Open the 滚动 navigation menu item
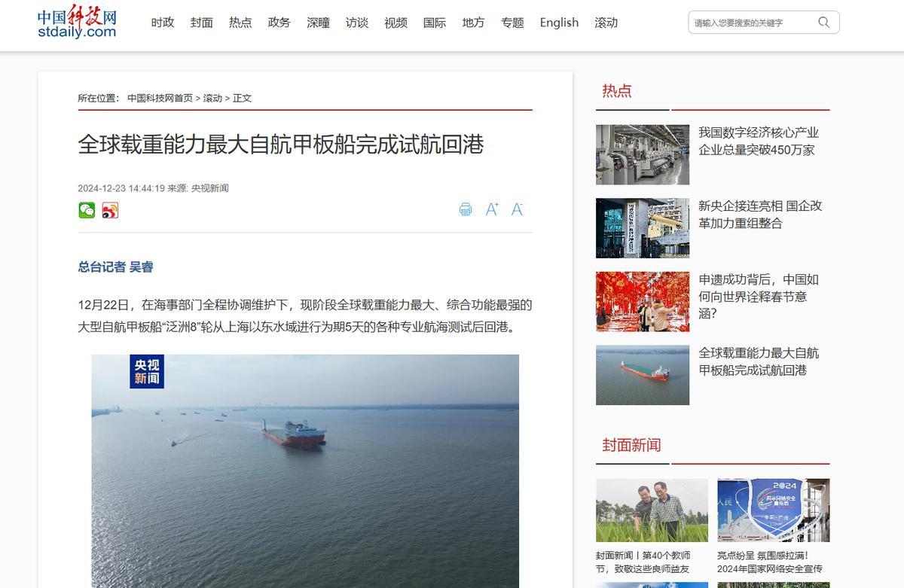This screenshot has width=904, height=588. (x=606, y=23)
